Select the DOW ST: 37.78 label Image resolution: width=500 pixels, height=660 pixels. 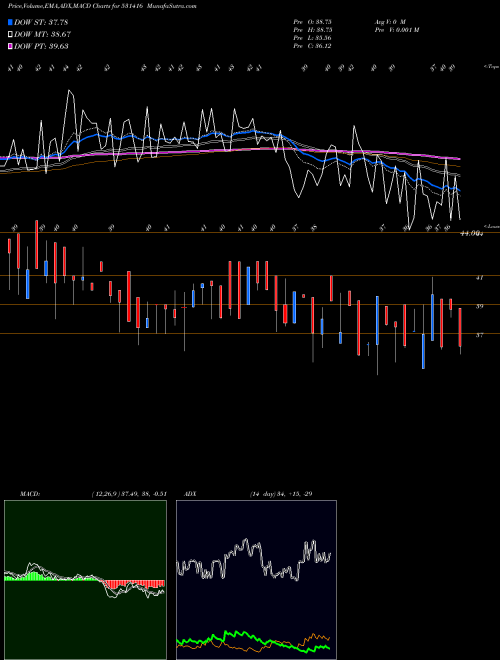pos(41,22)
